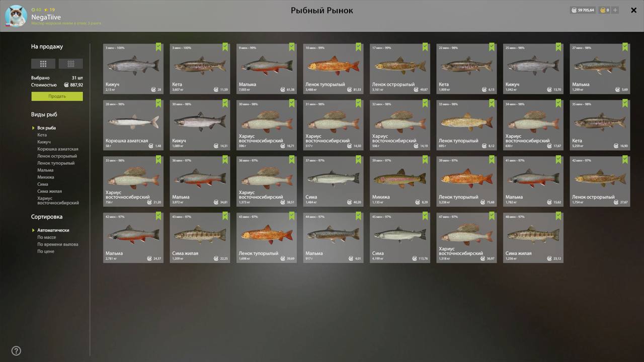Screen dimensions: 644x362
Task: Click the gold coins balance icon
Action: pos(602,10)
